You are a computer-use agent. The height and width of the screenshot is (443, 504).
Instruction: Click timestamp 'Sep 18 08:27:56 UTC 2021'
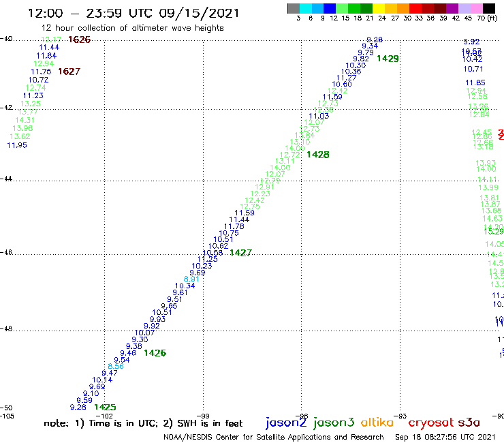[445, 437]
